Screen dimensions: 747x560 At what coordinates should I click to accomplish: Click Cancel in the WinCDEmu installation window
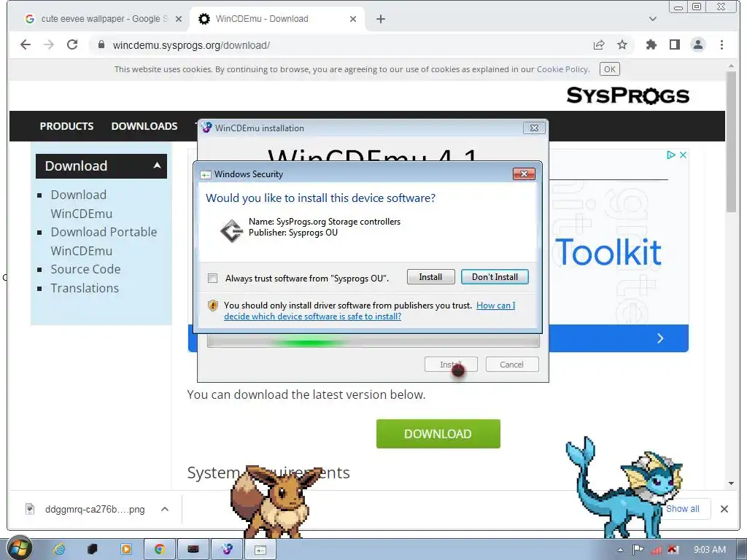(512, 365)
